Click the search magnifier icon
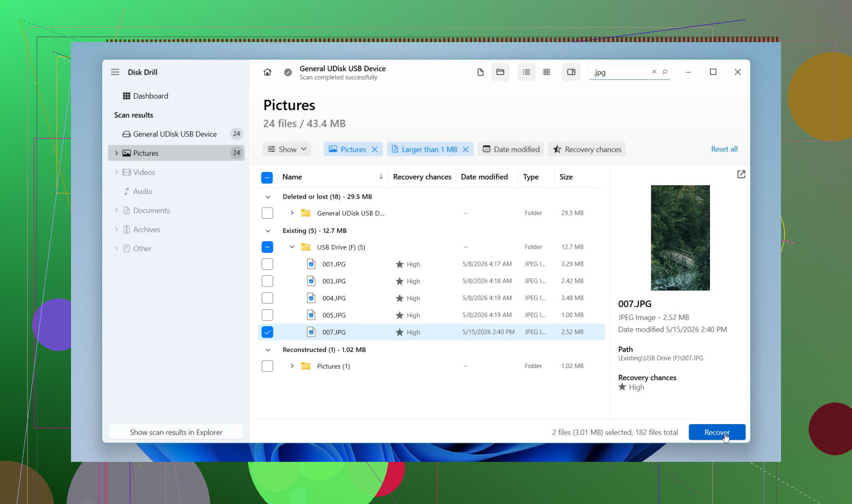The height and width of the screenshot is (504, 852). [665, 72]
